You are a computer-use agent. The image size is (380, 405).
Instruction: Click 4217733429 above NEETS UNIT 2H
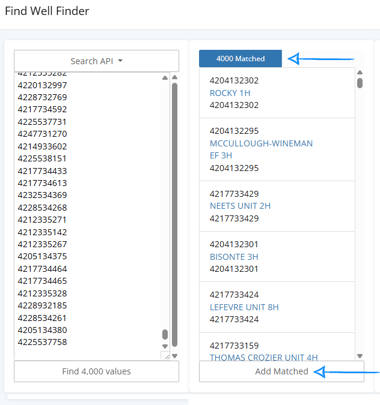pyautogui.click(x=234, y=194)
